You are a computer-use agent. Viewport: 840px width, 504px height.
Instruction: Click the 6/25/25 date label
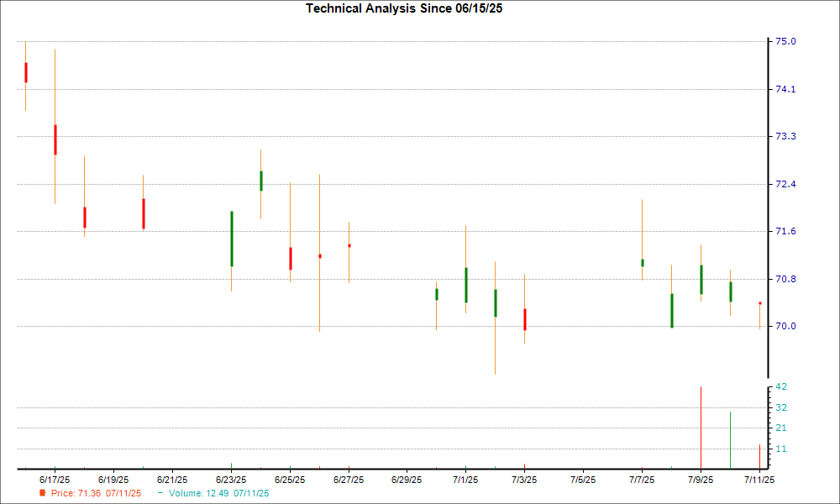point(290,480)
